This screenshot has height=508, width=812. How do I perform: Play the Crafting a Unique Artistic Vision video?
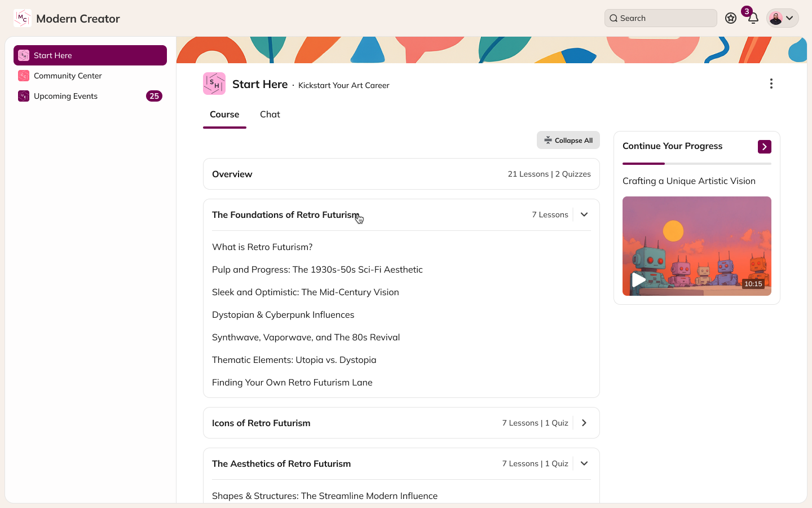tap(638, 279)
